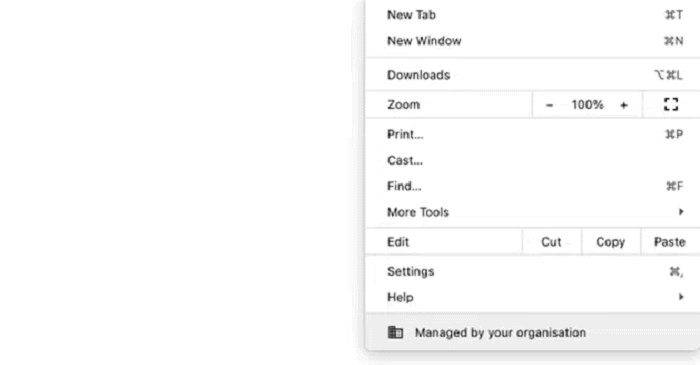700x365 pixels.
Task: Decrease zoom with the minus button
Action: (x=549, y=105)
